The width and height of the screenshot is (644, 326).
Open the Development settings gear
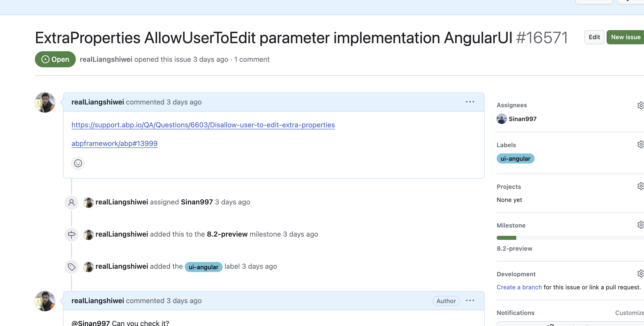(x=640, y=274)
